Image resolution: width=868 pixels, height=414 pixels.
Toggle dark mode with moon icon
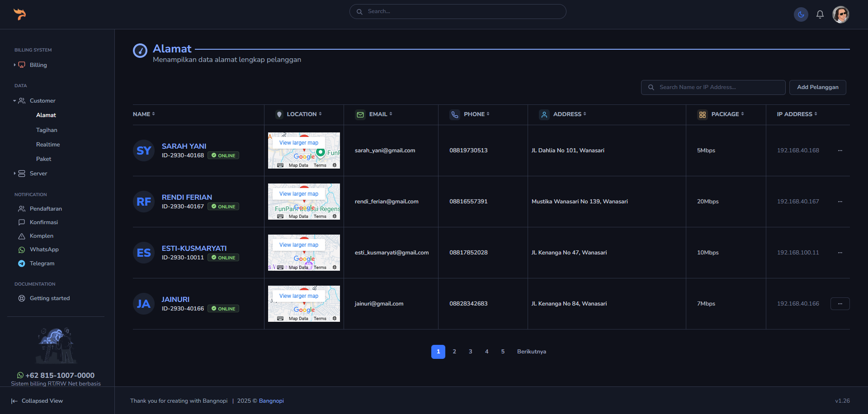pos(801,14)
